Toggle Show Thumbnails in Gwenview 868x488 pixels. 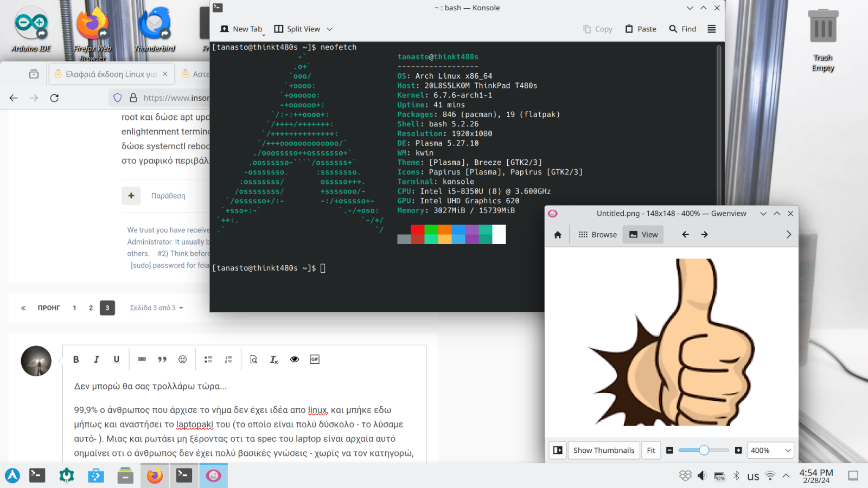tap(604, 451)
